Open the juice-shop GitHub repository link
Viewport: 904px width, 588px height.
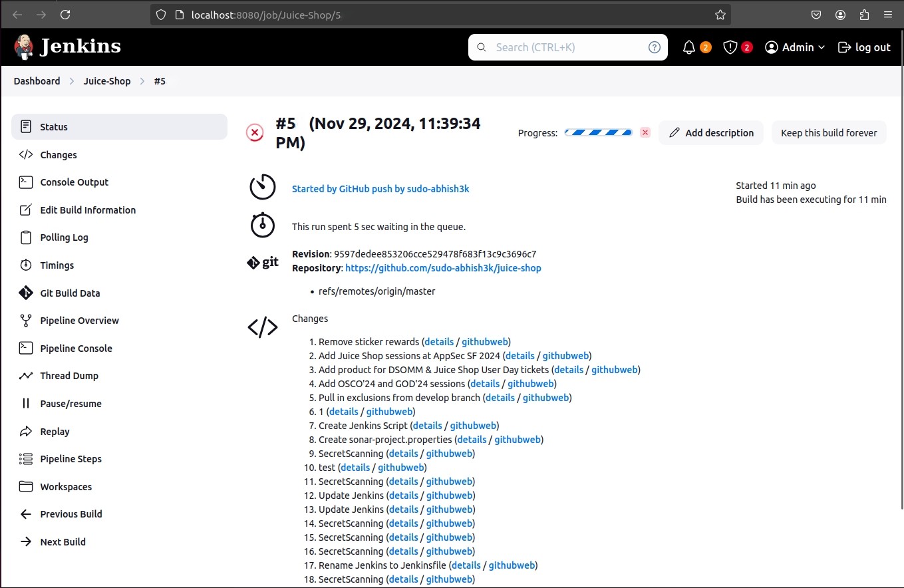(x=443, y=268)
